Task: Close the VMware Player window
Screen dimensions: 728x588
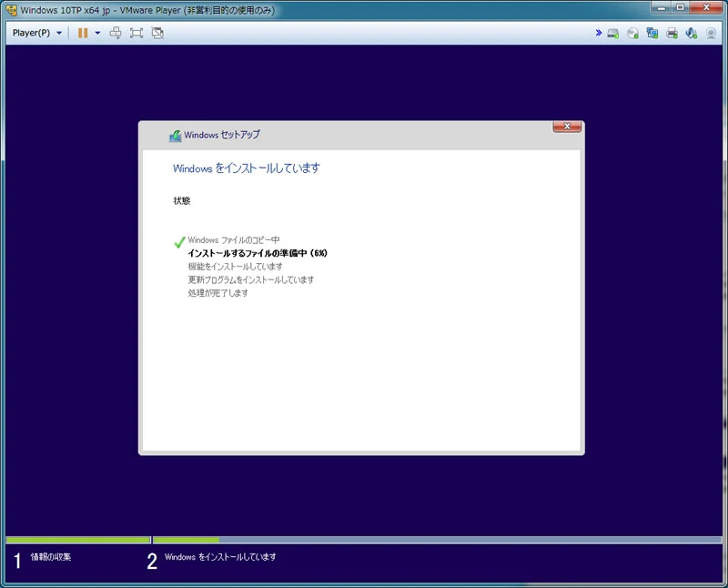Action: (x=706, y=8)
